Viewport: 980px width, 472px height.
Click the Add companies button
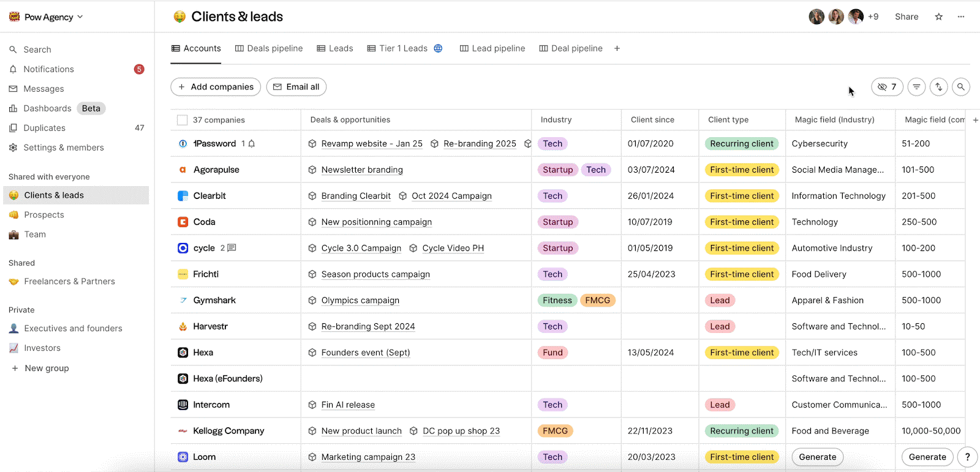pyautogui.click(x=216, y=87)
